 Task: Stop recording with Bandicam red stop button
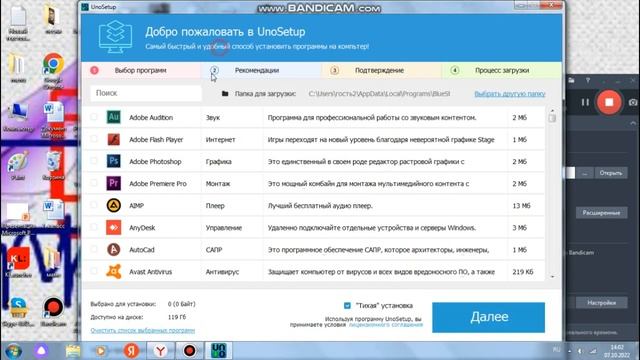tap(609, 102)
